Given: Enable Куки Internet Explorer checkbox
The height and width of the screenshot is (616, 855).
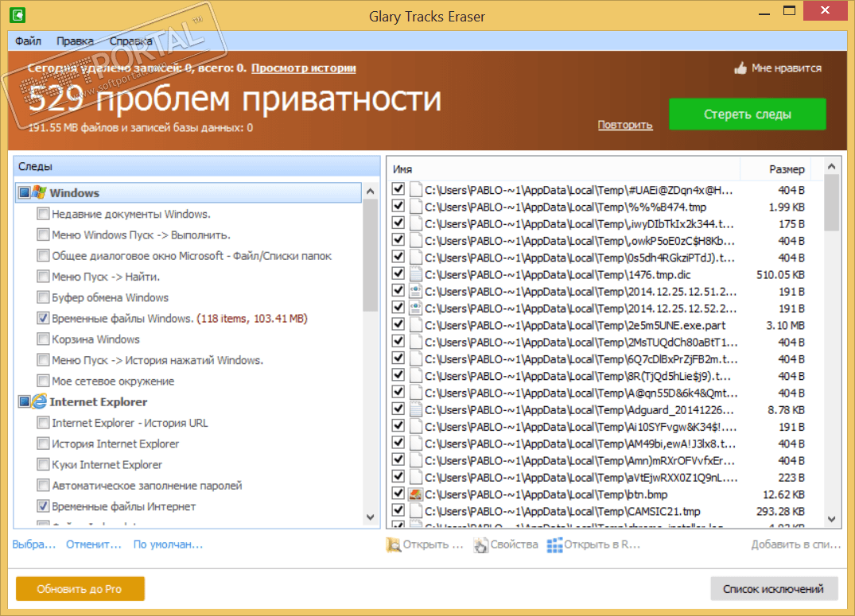Looking at the screenshot, I should tap(43, 464).
